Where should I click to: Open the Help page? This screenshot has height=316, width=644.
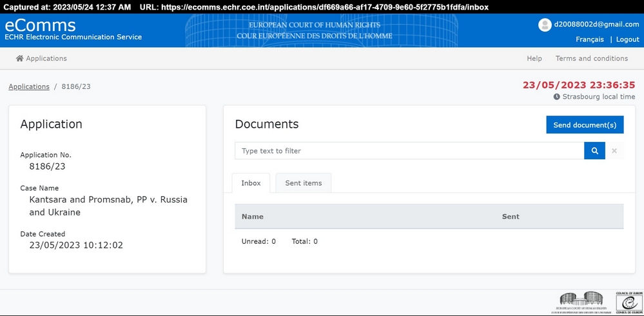[534, 58]
